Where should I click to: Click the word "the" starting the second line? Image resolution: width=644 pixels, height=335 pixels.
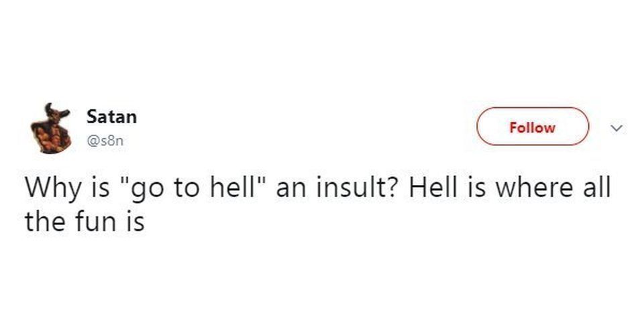point(45,221)
